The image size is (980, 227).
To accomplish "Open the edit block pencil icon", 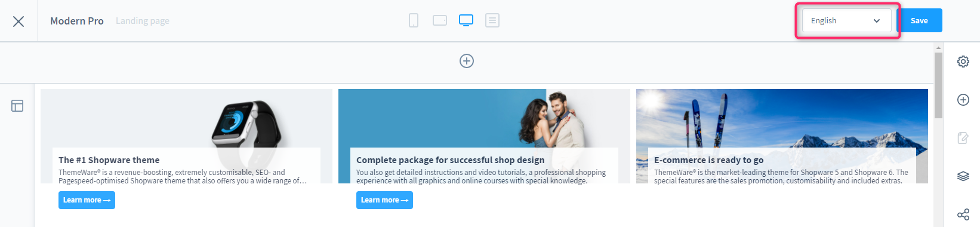I will coord(963,138).
